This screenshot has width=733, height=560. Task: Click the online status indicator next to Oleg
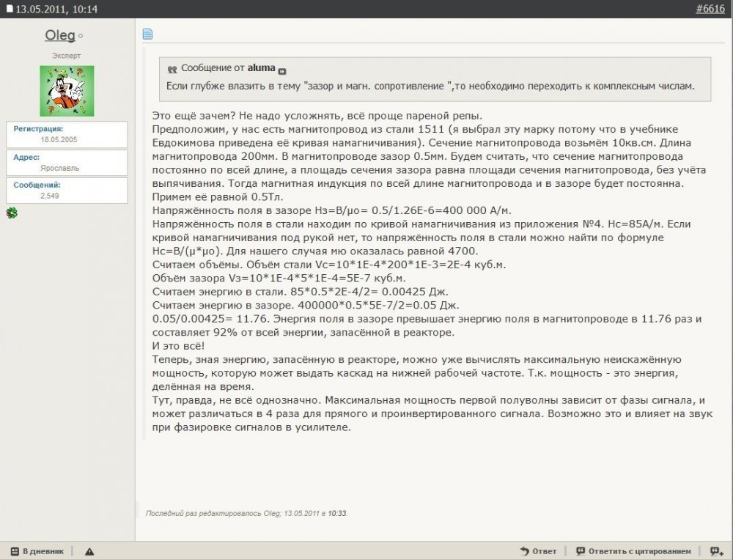pos(81,36)
